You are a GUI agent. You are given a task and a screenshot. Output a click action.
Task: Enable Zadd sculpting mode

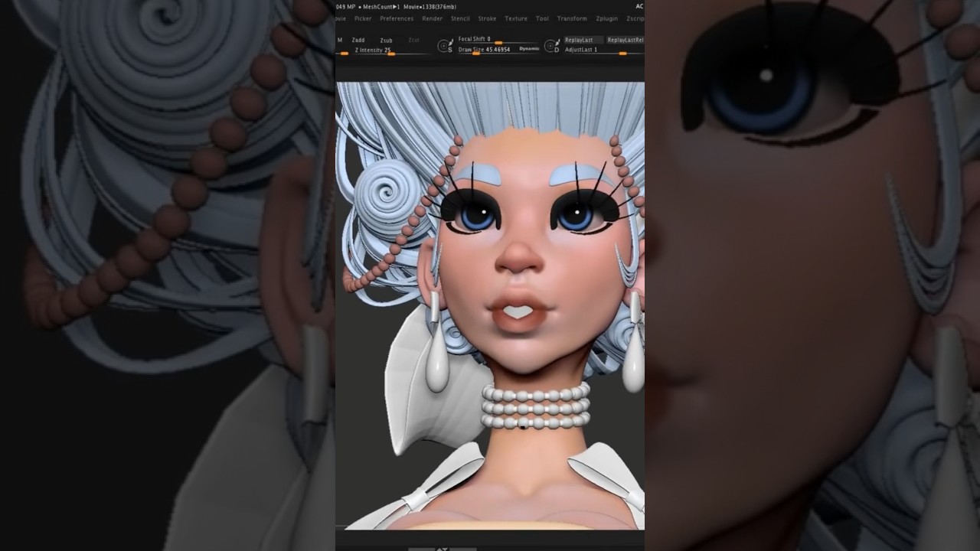click(358, 40)
